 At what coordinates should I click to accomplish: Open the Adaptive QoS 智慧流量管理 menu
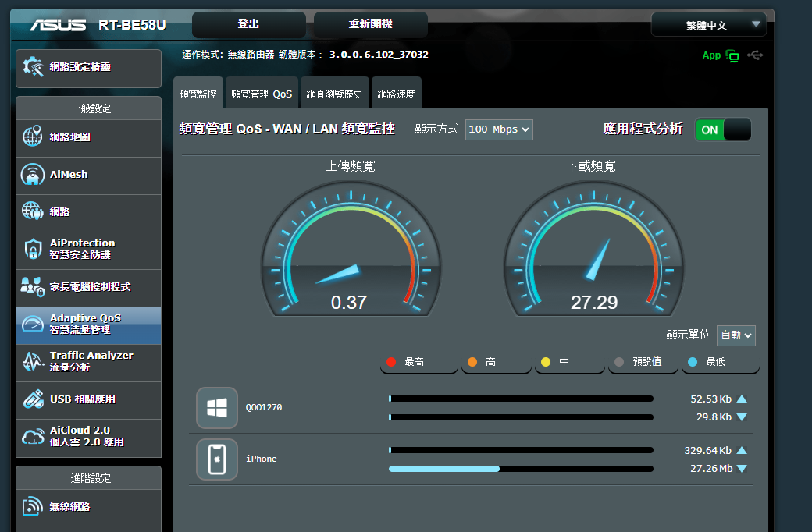click(88, 325)
